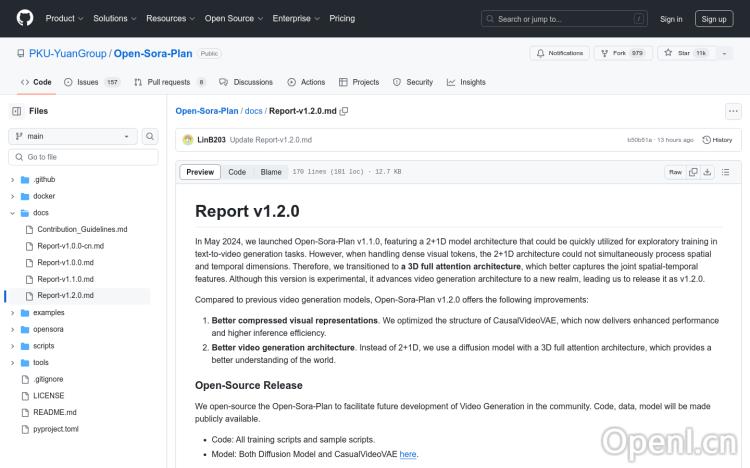750x468 pixels.
Task: Switch to Blame view of file
Action: (x=271, y=172)
